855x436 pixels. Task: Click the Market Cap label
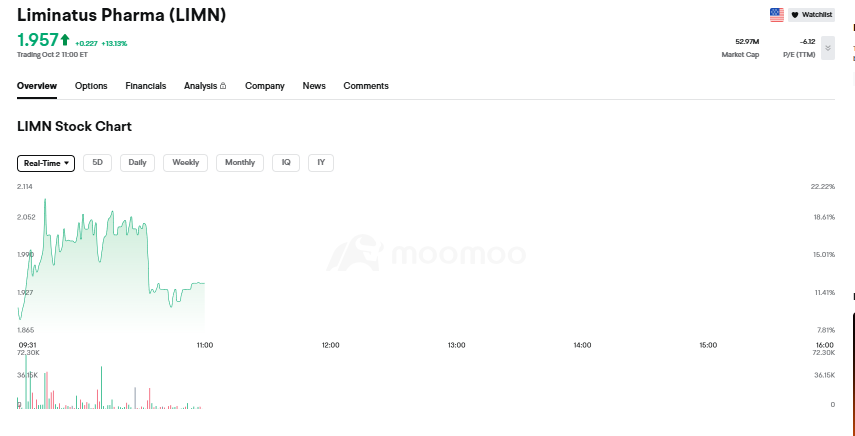click(740, 54)
